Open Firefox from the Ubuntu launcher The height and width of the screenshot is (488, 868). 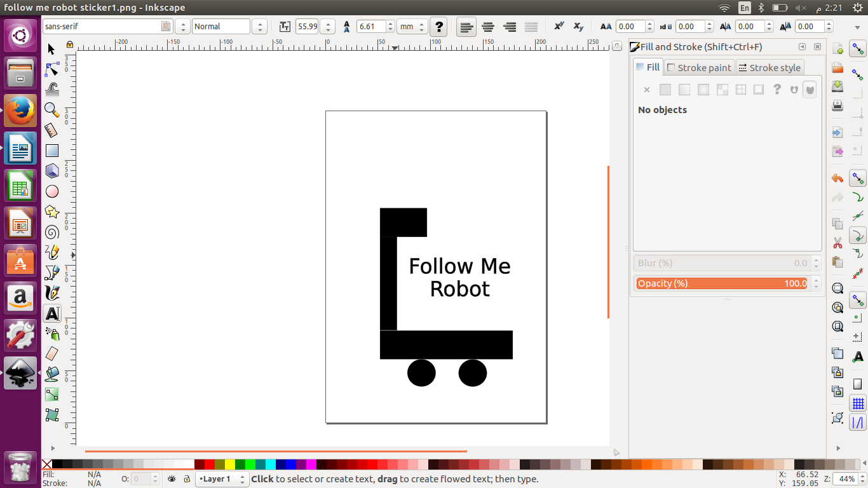point(20,111)
